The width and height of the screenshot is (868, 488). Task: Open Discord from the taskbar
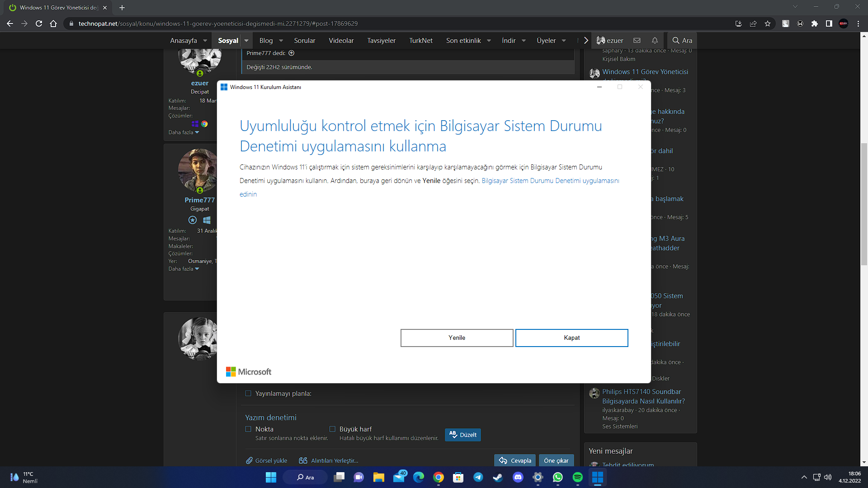tap(518, 477)
